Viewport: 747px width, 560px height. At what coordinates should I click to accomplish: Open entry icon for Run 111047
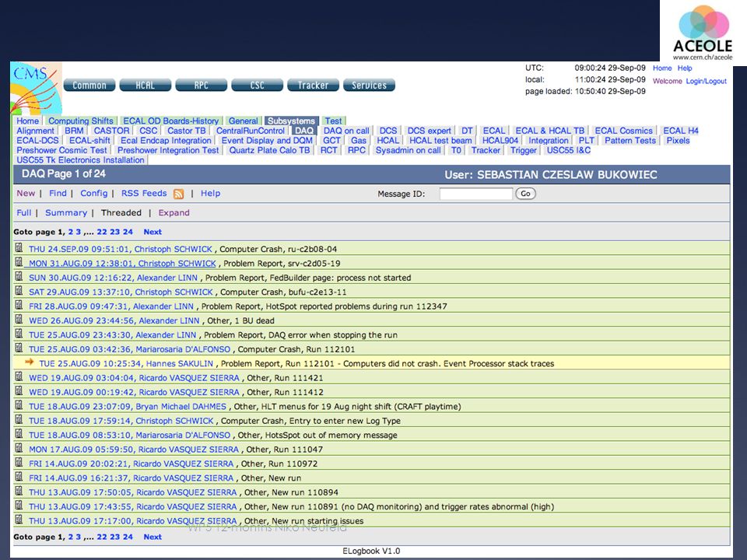(x=19, y=448)
